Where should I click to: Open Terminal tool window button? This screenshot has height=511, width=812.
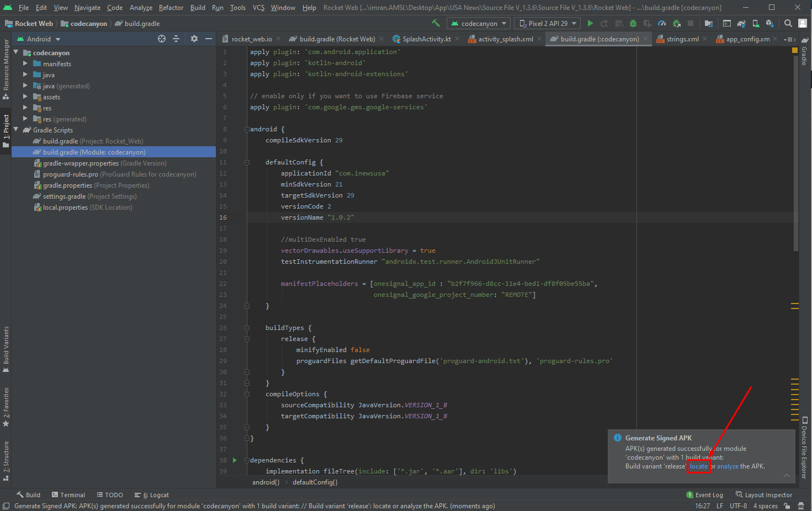(x=68, y=495)
